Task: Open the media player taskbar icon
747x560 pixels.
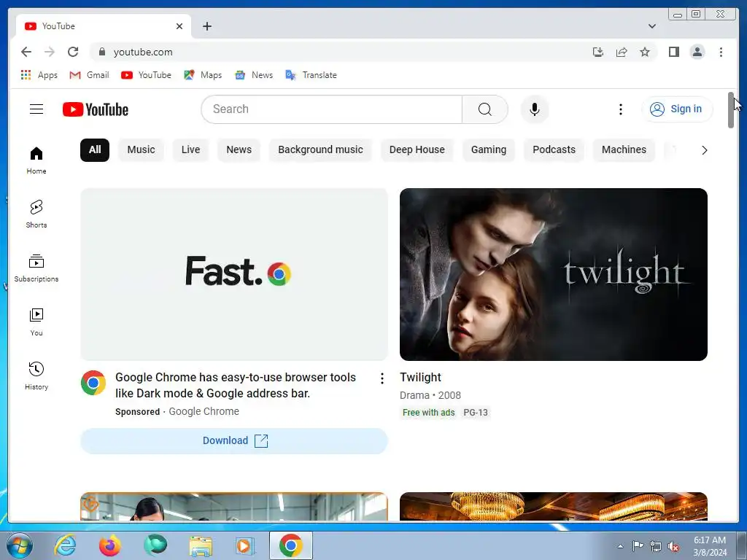Action: point(245,545)
